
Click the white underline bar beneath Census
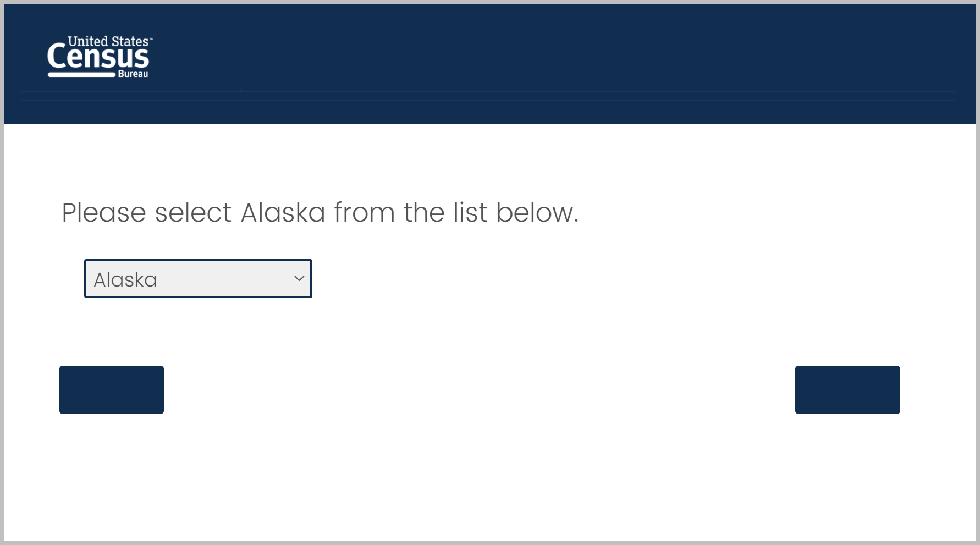(81, 74)
